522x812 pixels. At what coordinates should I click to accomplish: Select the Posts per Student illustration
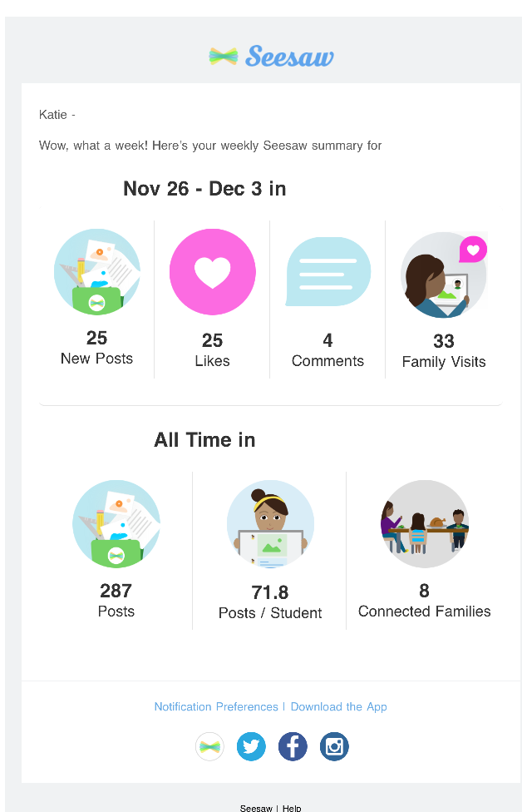pos(270,524)
